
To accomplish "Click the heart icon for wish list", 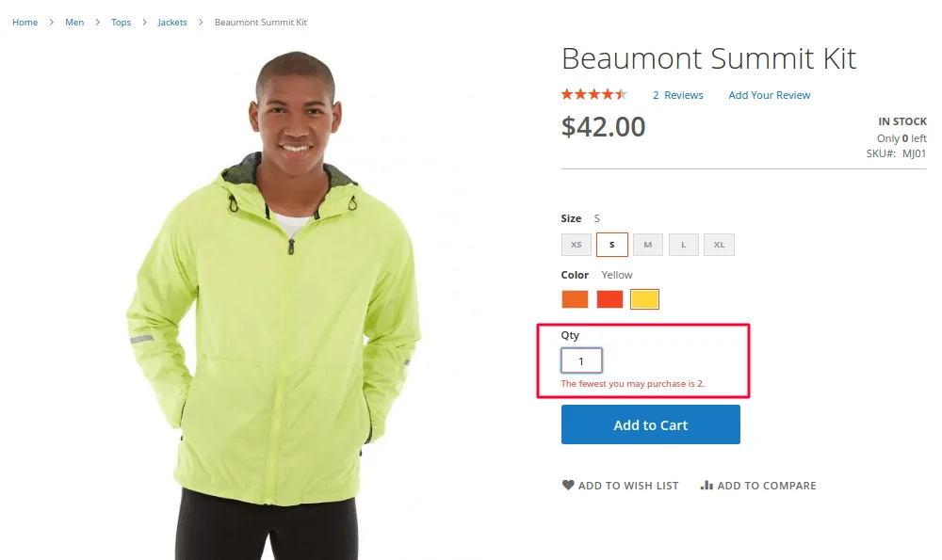I will coord(568,486).
